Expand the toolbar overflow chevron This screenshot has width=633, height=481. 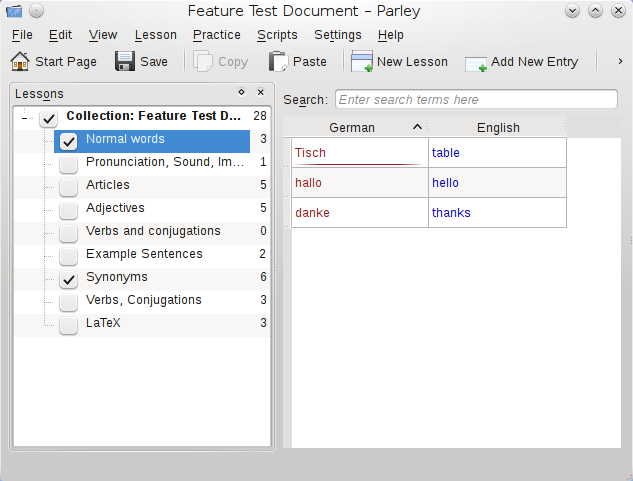[620, 62]
